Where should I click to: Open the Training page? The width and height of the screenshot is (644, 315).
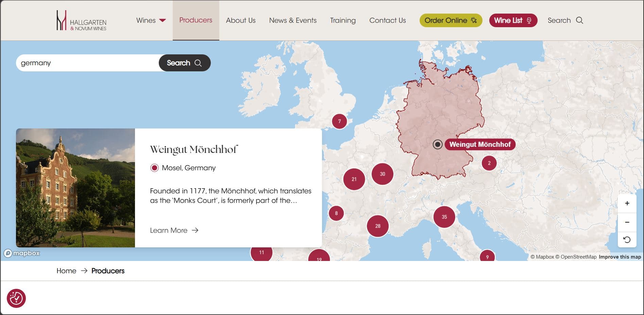click(x=343, y=20)
